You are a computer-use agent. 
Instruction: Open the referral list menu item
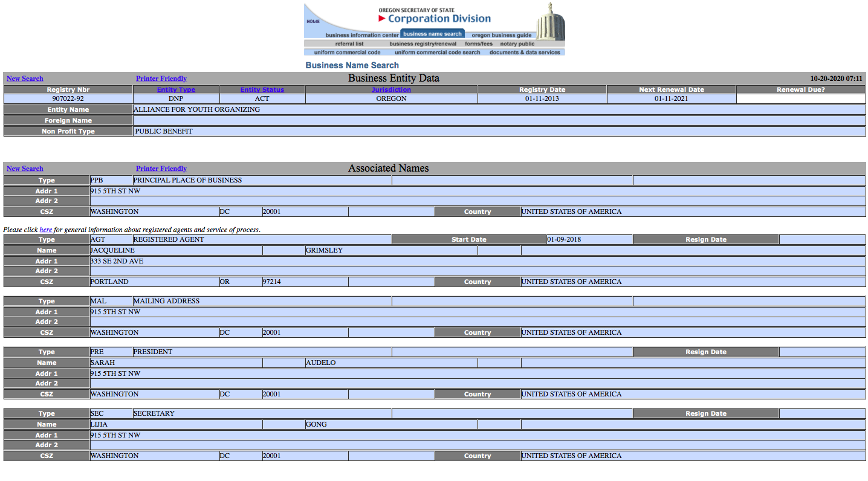[349, 44]
